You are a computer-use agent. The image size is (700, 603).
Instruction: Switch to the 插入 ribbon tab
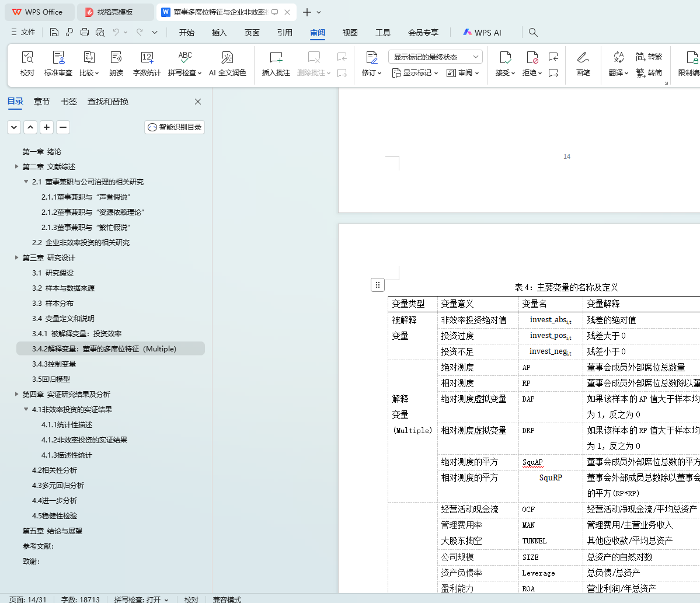point(219,33)
